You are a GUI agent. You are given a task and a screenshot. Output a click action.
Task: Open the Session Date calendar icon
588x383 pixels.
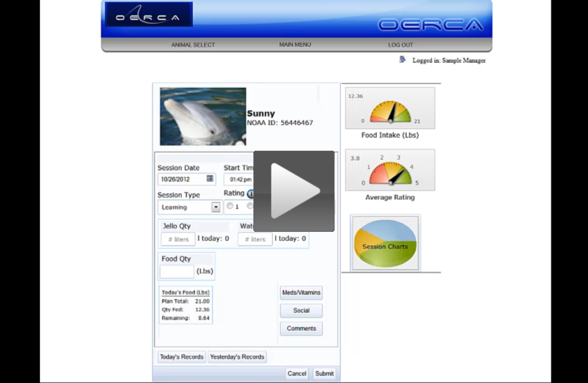[210, 179]
